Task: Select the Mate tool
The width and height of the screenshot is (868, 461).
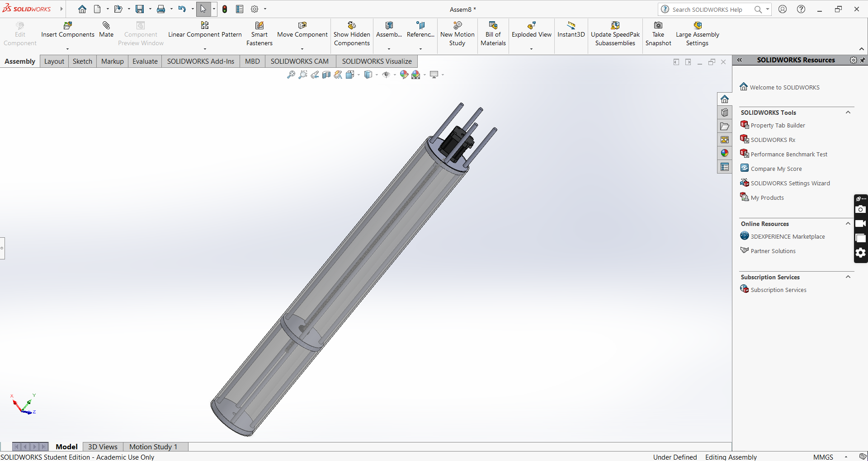Action: click(x=106, y=30)
